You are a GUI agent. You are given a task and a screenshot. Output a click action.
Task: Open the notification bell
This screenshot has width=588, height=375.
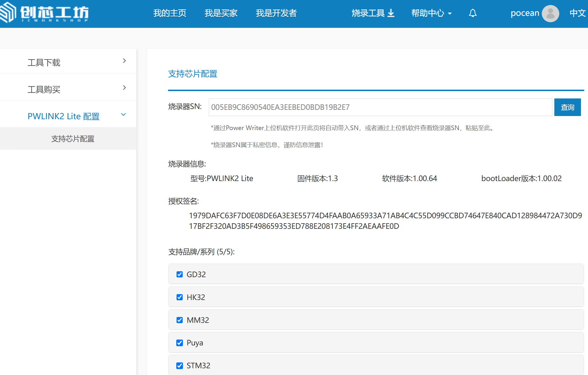click(473, 13)
